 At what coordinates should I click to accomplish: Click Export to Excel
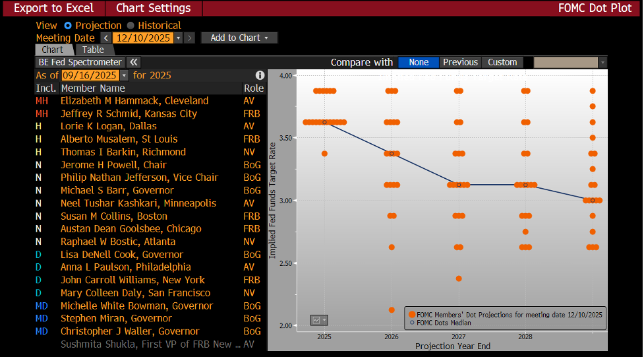click(x=54, y=8)
